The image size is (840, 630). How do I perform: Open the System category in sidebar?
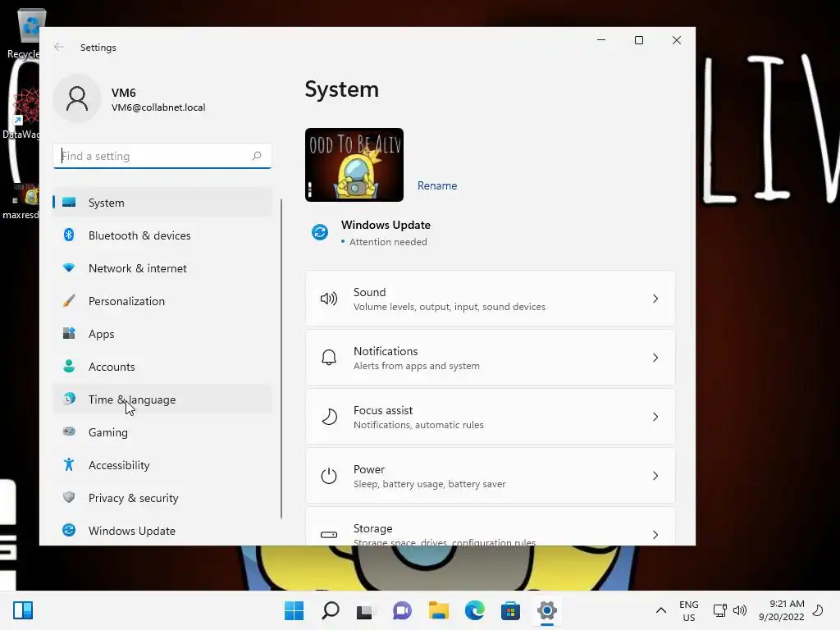click(162, 203)
